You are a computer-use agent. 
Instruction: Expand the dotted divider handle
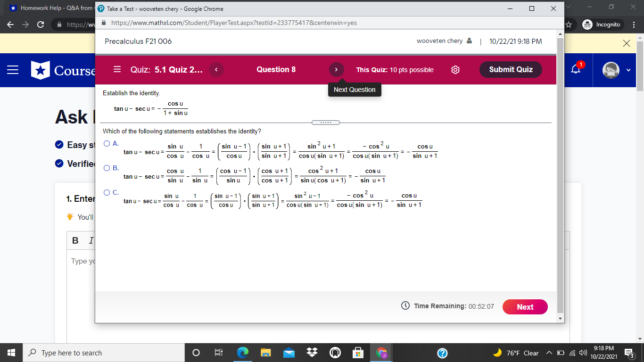pos(325,123)
